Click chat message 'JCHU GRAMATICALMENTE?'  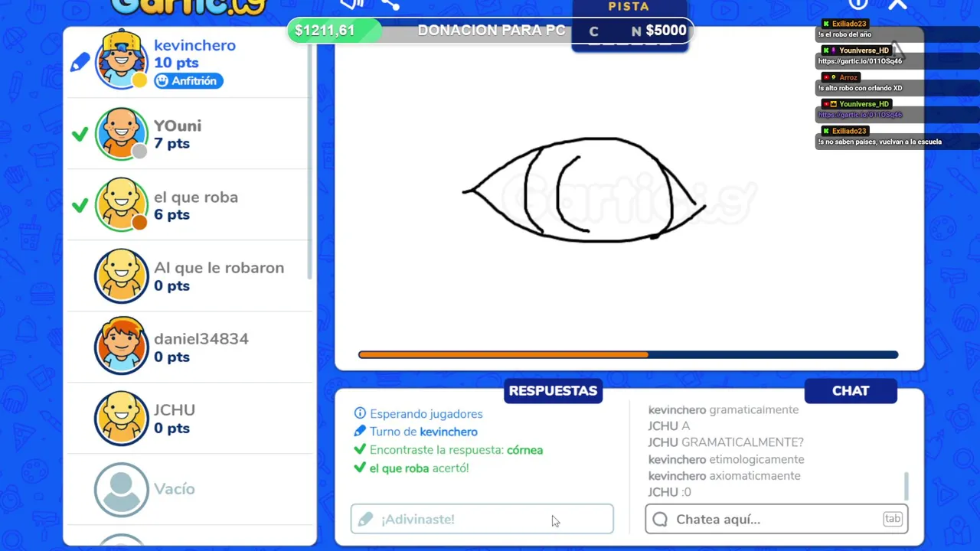[726, 442]
